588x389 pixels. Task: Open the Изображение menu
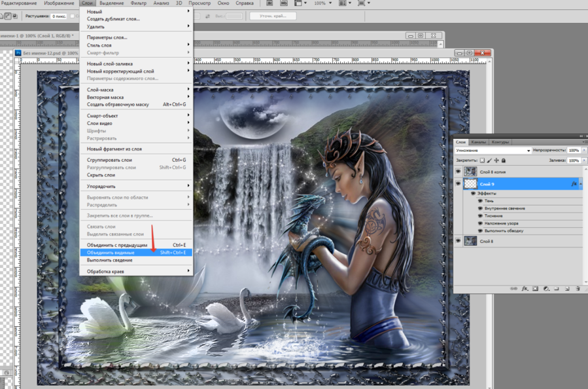pos(59,3)
